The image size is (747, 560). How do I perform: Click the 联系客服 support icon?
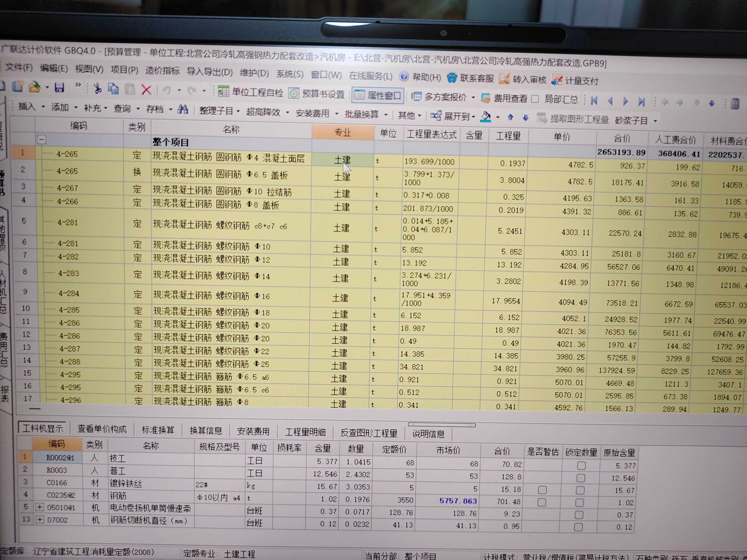click(452, 78)
